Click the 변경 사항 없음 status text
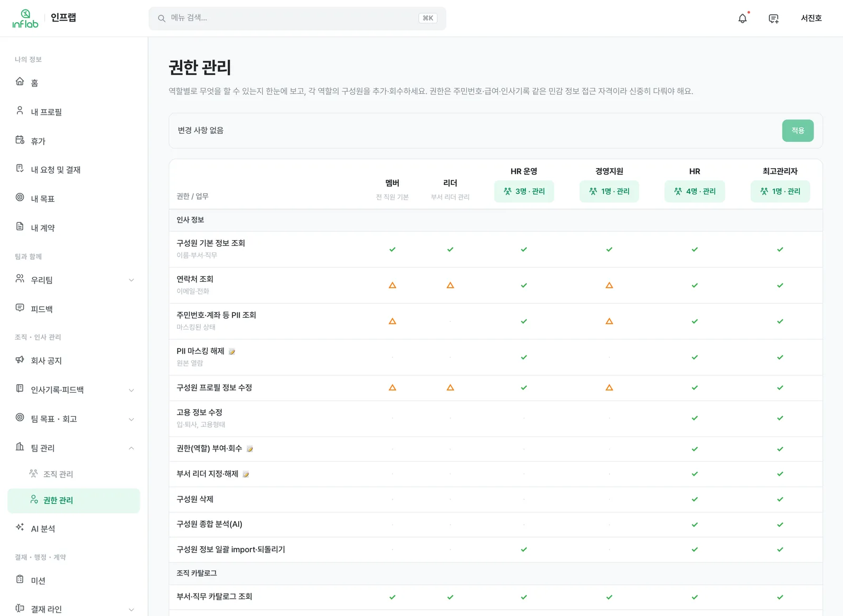This screenshot has height=616, width=843. click(x=201, y=130)
